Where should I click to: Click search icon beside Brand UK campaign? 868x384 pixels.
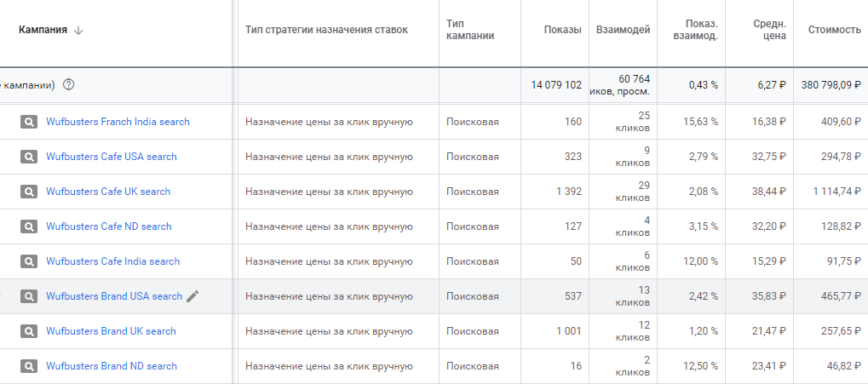pos(30,331)
